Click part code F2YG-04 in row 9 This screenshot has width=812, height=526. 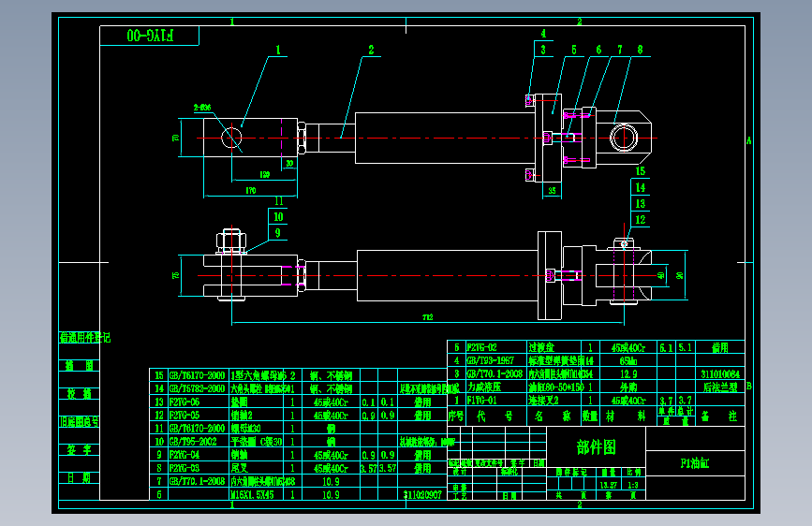[185, 455]
